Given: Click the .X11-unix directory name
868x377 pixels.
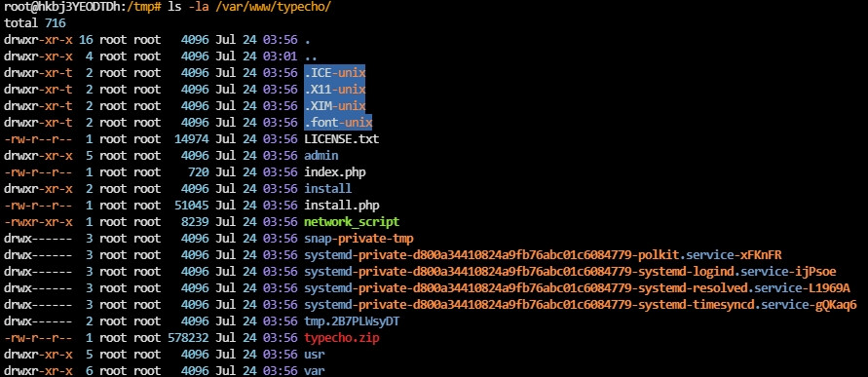Looking at the screenshot, I should (x=335, y=90).
